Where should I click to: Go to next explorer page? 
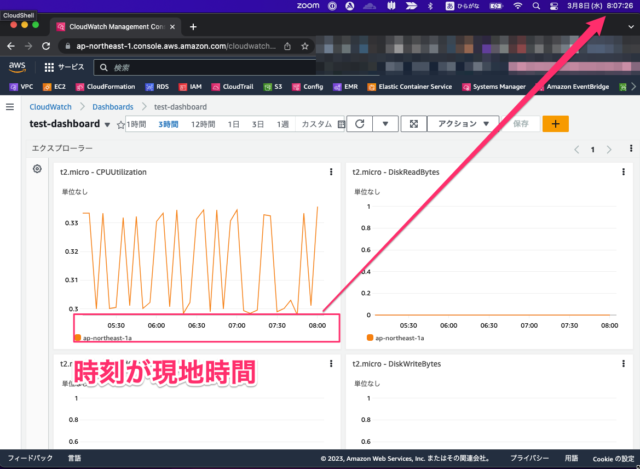(609, 149)
